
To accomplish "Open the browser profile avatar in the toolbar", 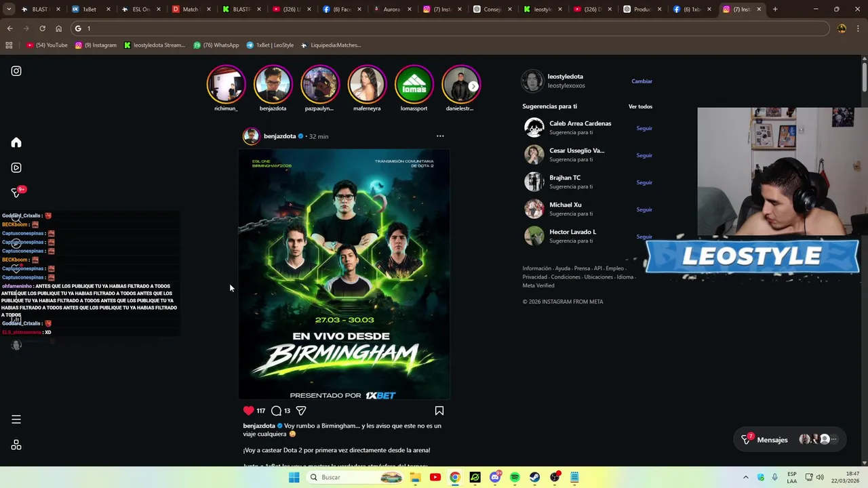I will pyautogui.click(x=842, y=28).
